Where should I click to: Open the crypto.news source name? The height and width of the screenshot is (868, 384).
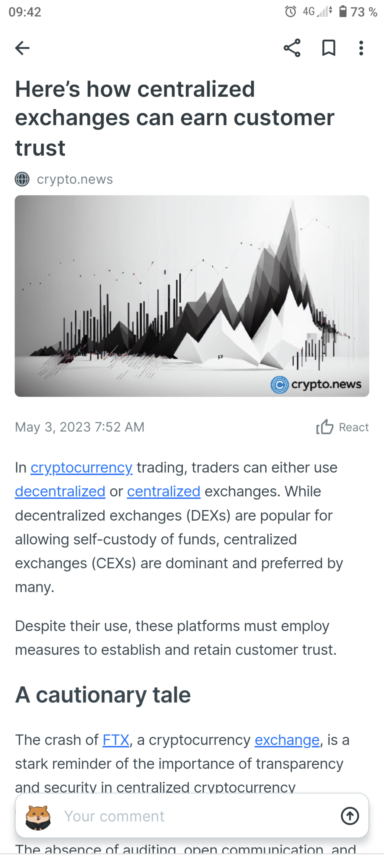point(75,179)
